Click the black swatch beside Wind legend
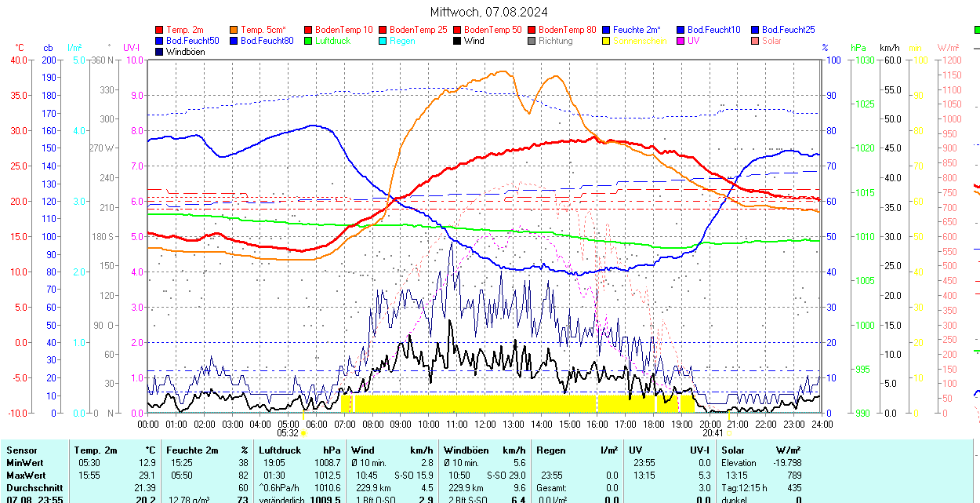 point(458,41)
